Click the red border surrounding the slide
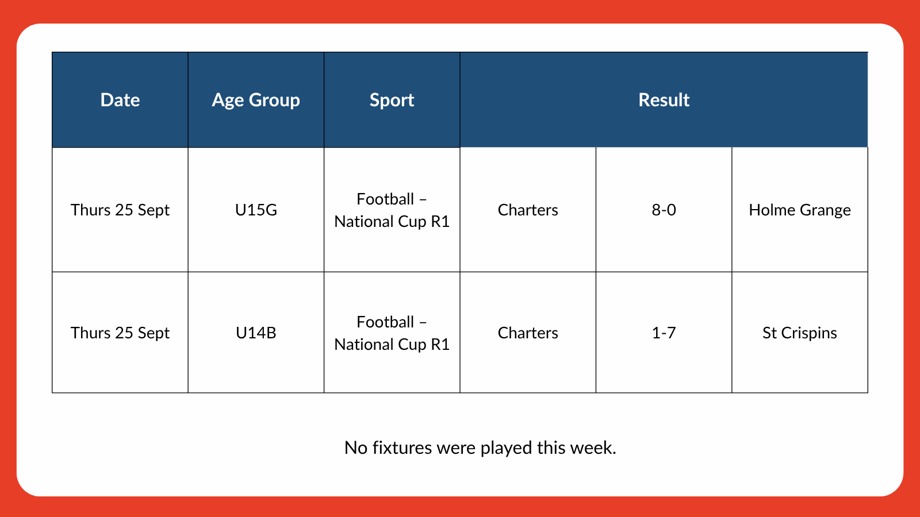 pyautogui.click(x=8, y=258)
